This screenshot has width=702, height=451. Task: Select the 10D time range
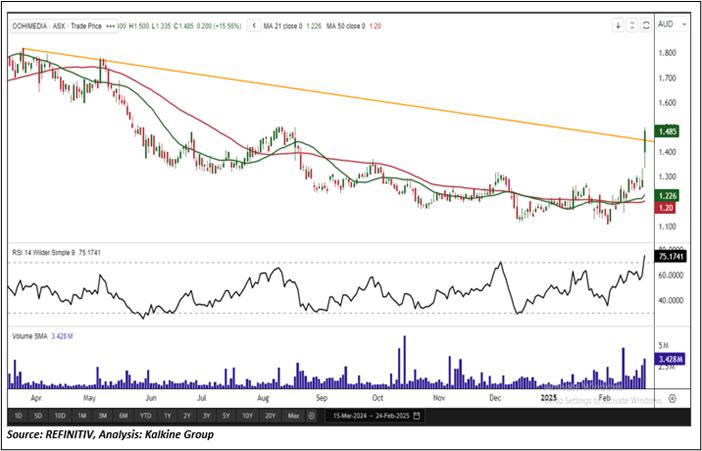60,416
